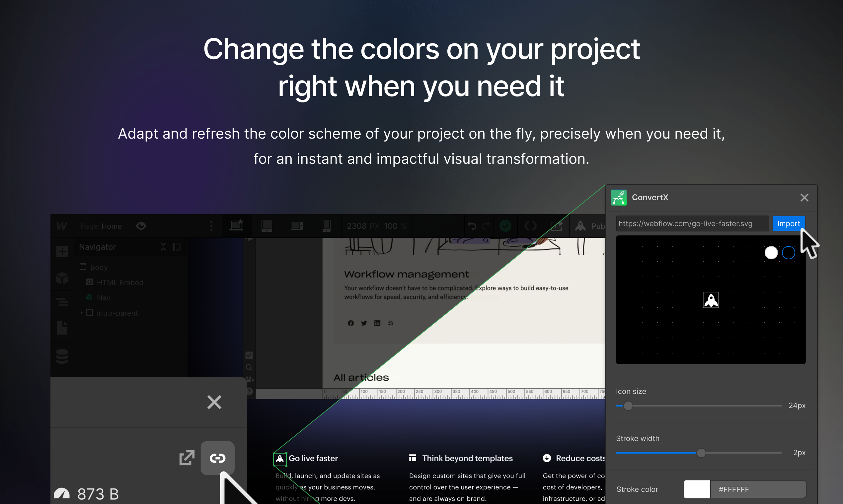Open the search magnifier icon

[x=249, y=367]
